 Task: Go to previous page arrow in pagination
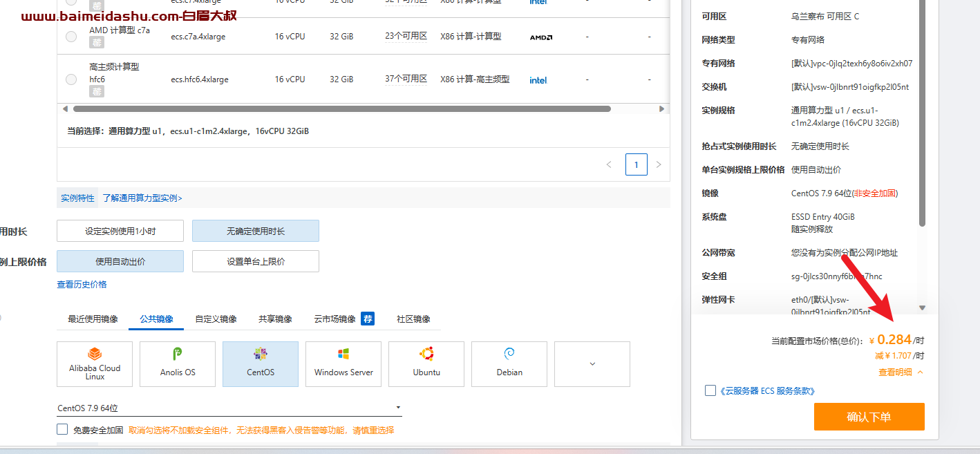click(609, 164)
